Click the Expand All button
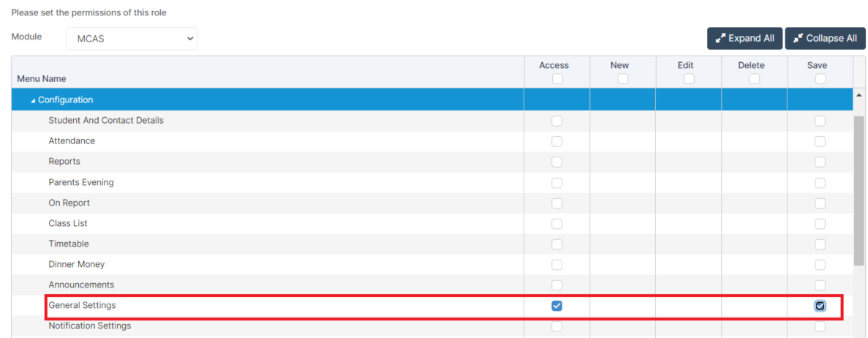The image size is (868, 338). pos(744,38)
